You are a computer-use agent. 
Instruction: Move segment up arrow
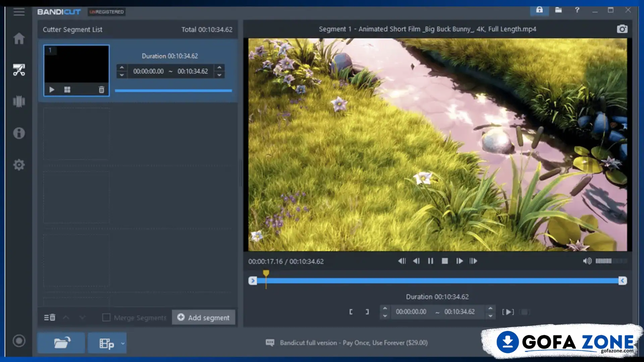click(x=66, y=317)
